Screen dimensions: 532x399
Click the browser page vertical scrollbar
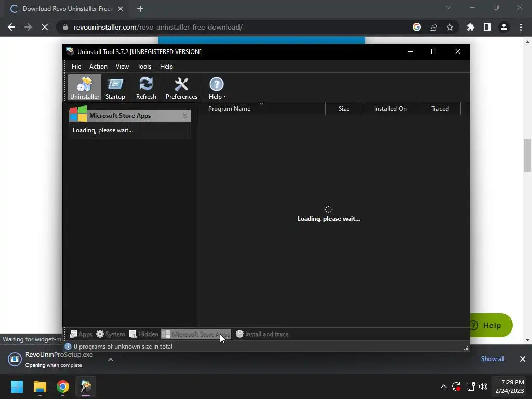527,156
